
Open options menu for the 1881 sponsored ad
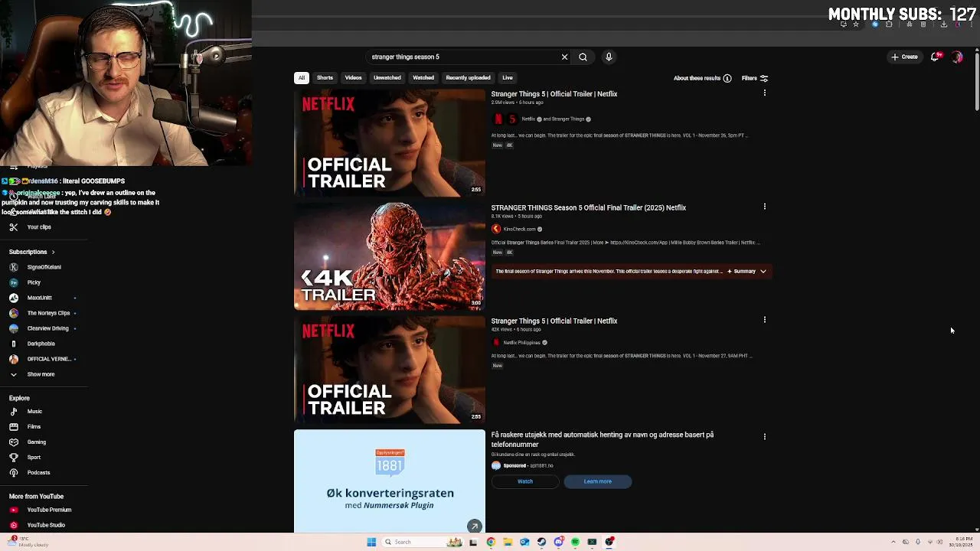coord(764,436)
